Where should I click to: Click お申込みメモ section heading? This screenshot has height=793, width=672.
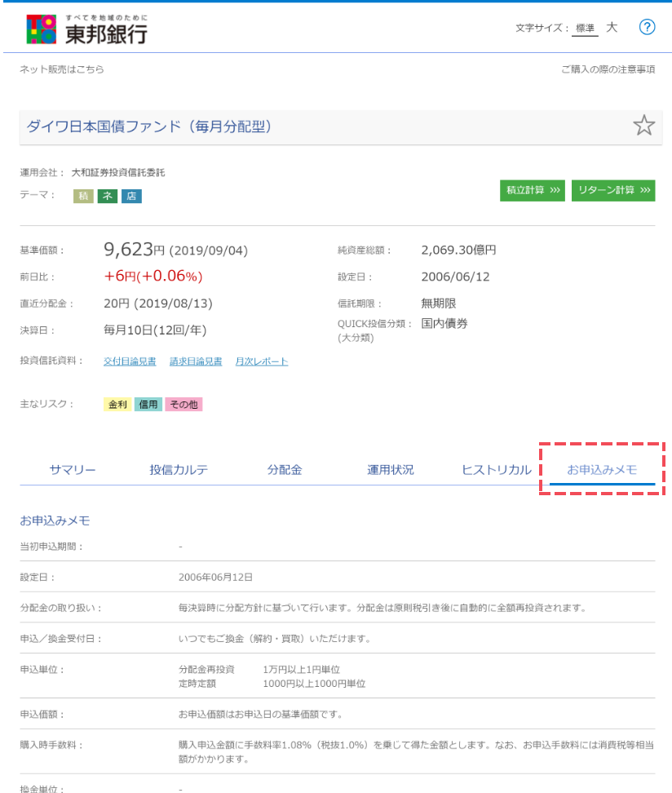coord(55,521)
